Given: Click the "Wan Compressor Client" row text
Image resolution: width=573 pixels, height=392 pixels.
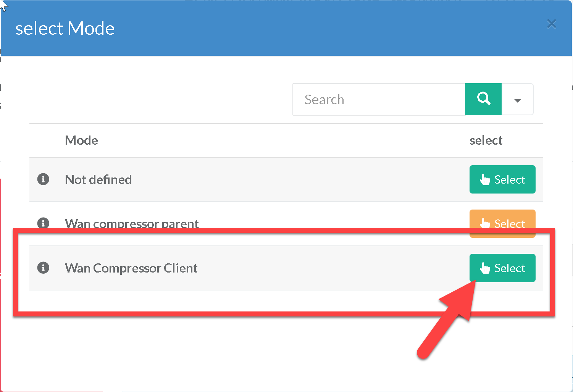Looking at the screenshot, I should 131,268.
